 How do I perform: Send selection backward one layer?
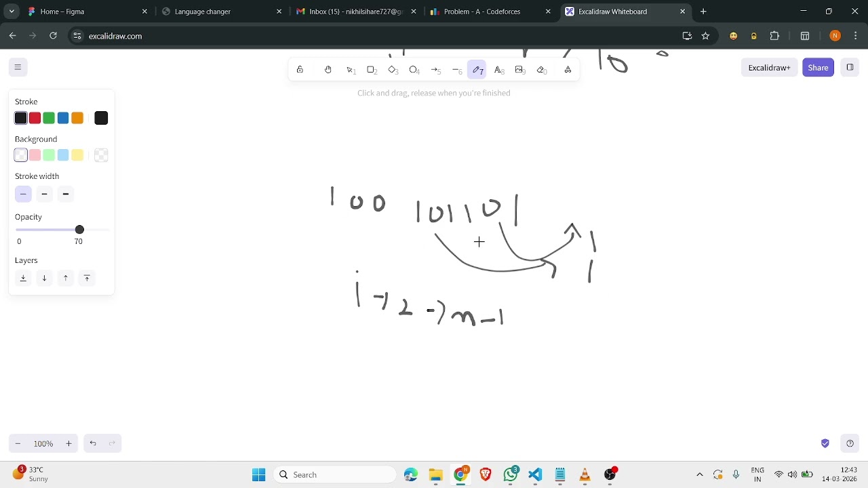44,278
